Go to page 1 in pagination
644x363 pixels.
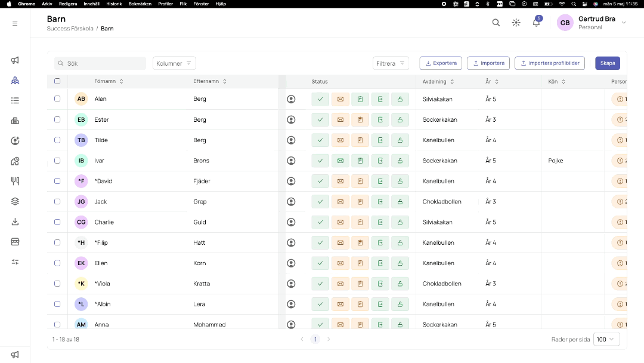(315, 339)
